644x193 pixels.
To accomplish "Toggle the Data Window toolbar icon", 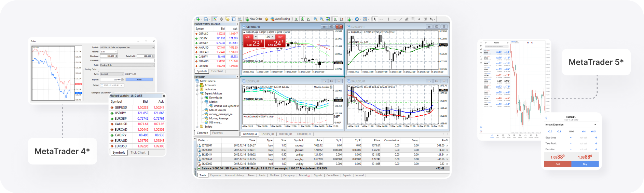I will tap(221, 19).
